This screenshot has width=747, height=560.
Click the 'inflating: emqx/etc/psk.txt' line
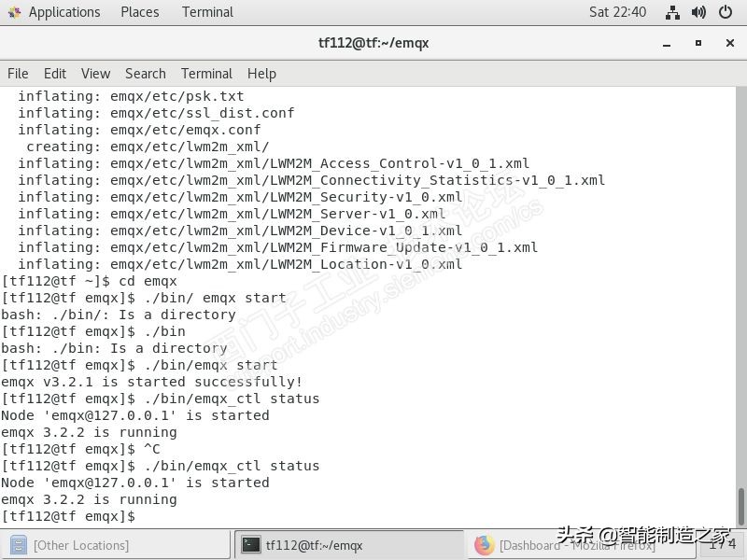pyautogui.click(x=131, y=96)
